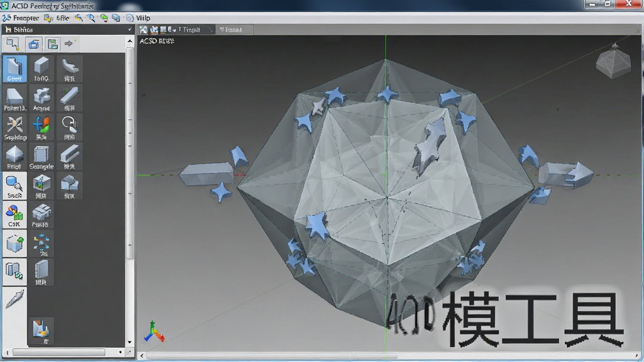Open the dropdown arrow in viewport toolbar
Screen dimensions: 644x362
(175, 30)
